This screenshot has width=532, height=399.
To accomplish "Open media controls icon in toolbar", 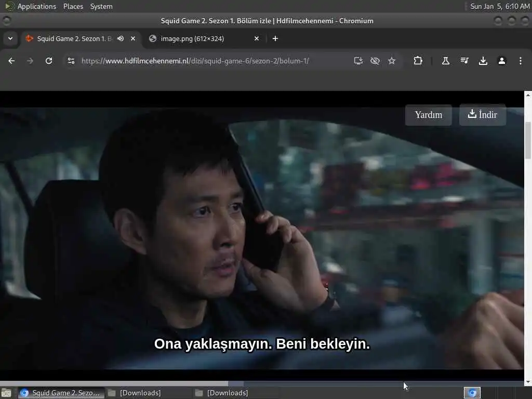I will (464, 61).
